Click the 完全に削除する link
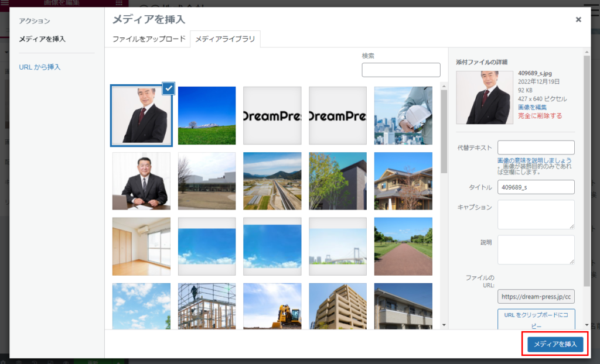The image size is (600, 364). coord(540,116)
